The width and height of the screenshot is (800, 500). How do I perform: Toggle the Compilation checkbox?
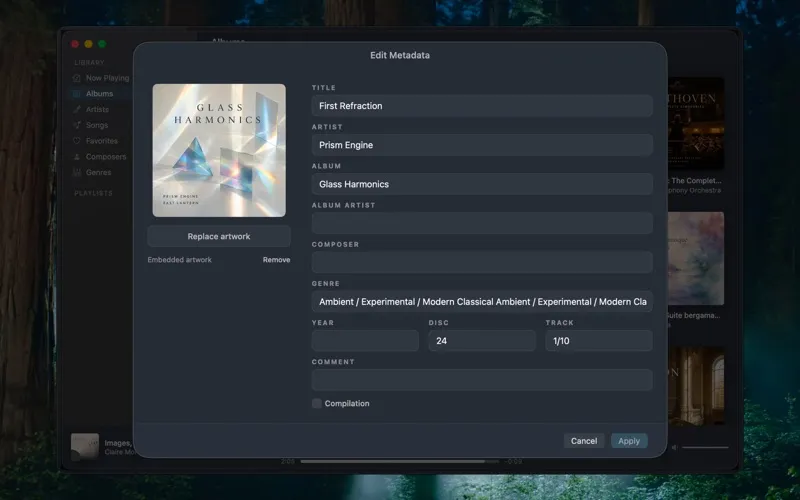click(x=316, y=404)
